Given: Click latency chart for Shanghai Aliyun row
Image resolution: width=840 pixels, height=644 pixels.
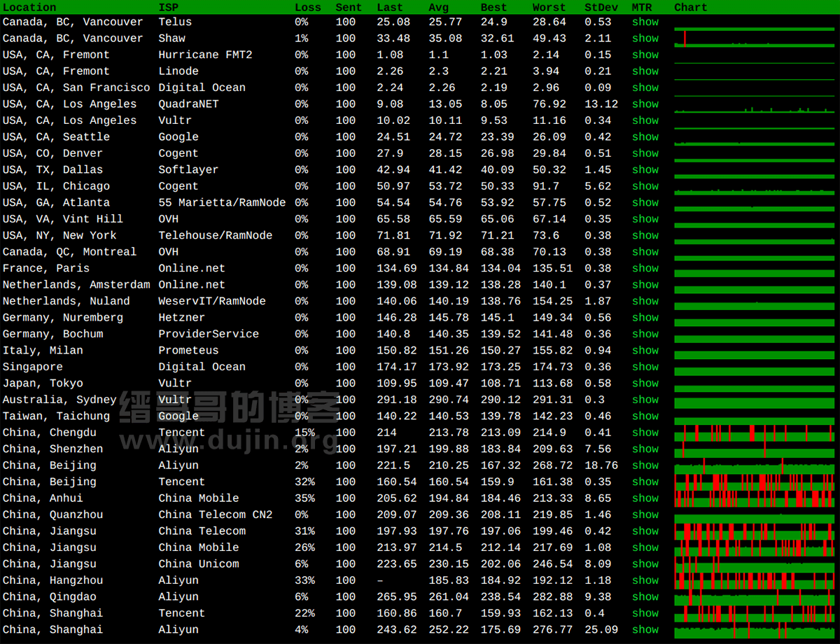Looking at the screenshot, I should [x=755, y=630].
